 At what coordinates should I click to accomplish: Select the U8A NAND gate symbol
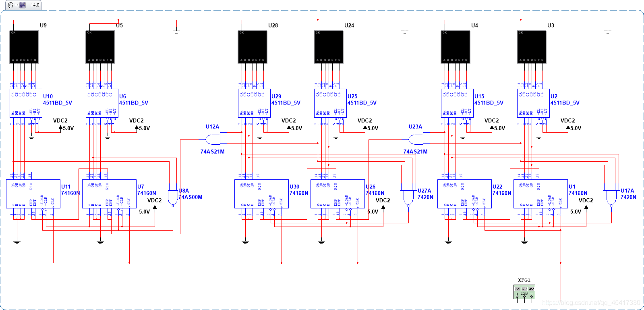click(173, 198)
